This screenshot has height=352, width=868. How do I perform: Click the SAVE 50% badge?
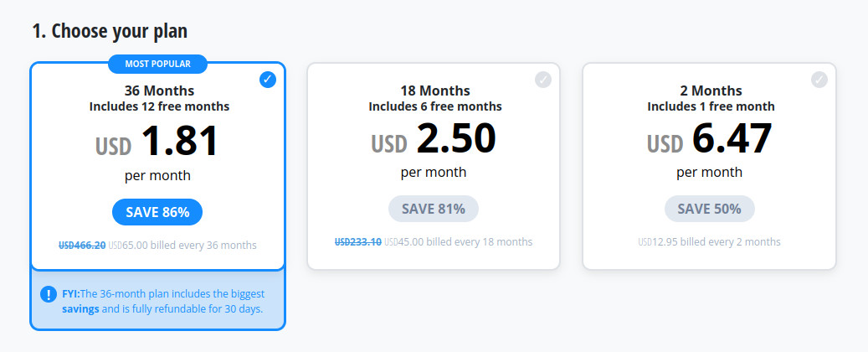click(710, 209)
